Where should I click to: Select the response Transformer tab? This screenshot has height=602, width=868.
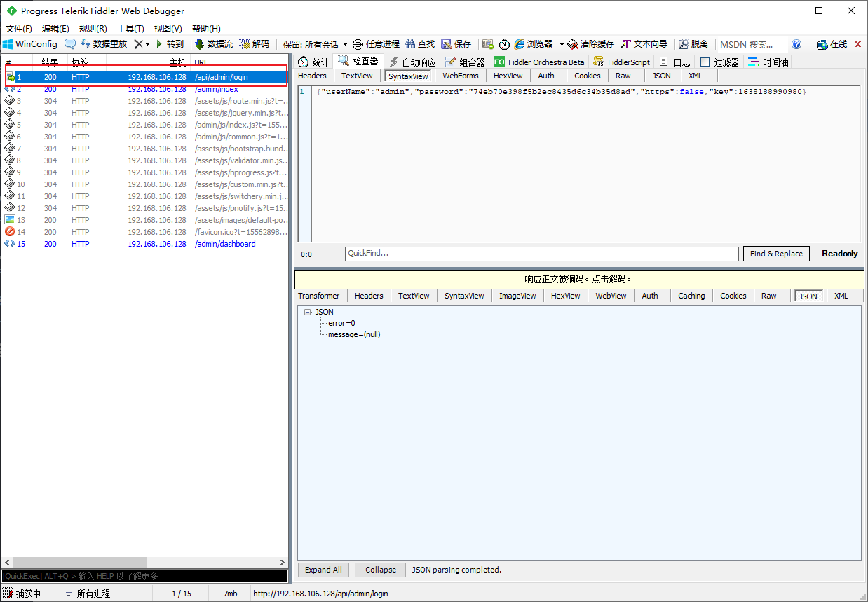tap(319, 296)
